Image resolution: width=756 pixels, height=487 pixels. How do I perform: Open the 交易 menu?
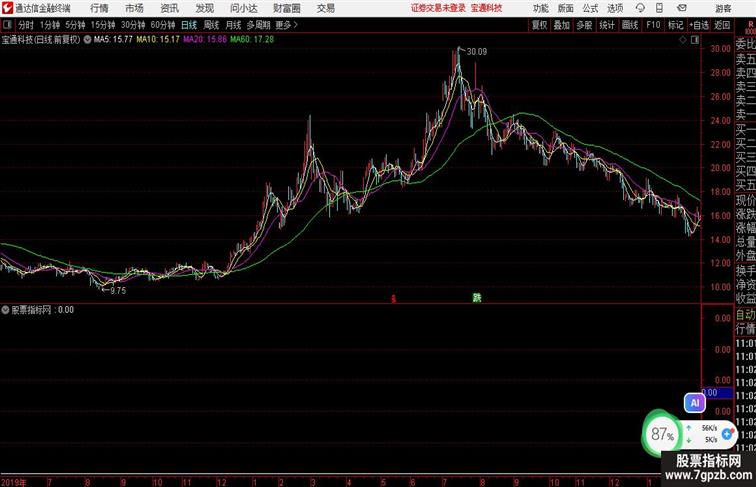325,8
